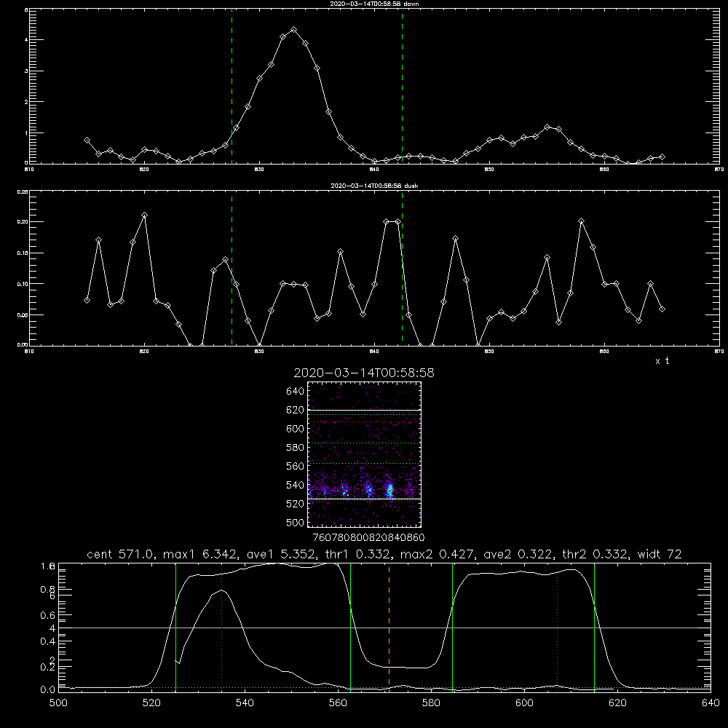Click the upper white horizontal line in spectrogram
The height and width of the screenshot is (728, 728).
[364, 410]
